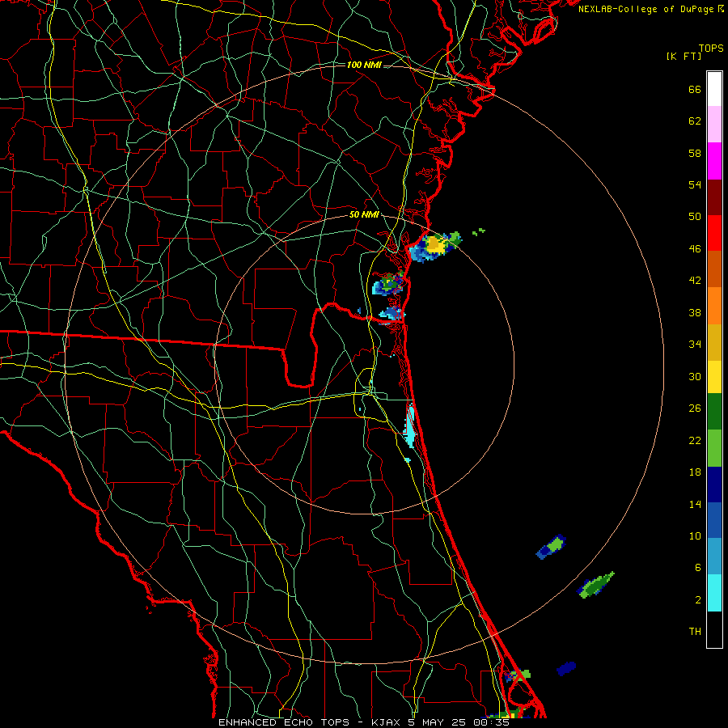Click the light green 26 K FT legend swatch

tap(714, 448)
